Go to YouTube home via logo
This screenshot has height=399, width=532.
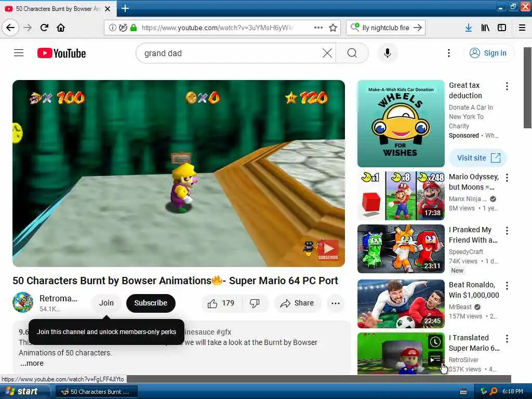point(61,54)
